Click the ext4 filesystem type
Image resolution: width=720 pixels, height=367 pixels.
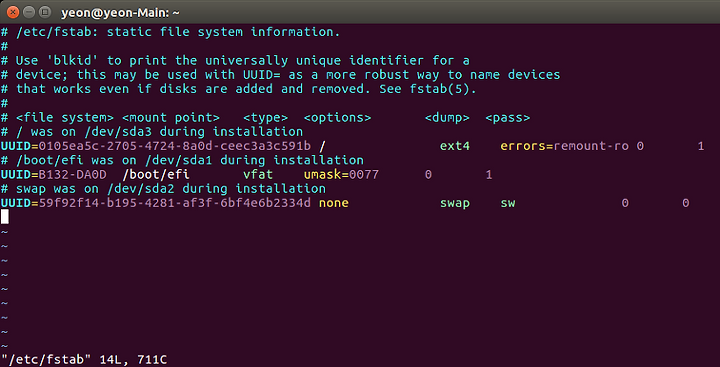pos(455,146)
